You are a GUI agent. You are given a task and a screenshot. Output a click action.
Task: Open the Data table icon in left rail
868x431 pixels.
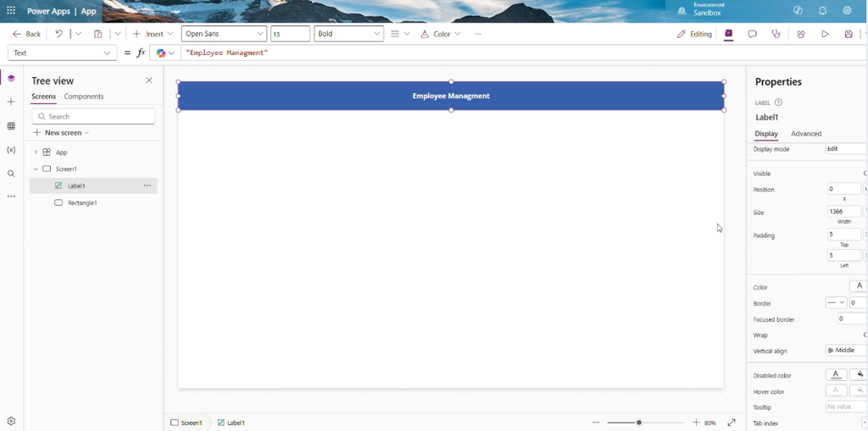click(11, 126)
